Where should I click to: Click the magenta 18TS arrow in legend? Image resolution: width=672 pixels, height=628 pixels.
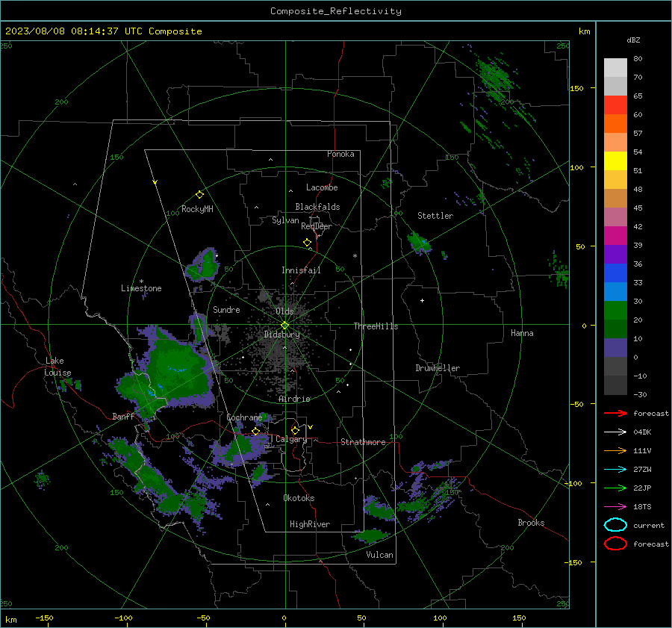pyautogui.click(x=615, y=507)
